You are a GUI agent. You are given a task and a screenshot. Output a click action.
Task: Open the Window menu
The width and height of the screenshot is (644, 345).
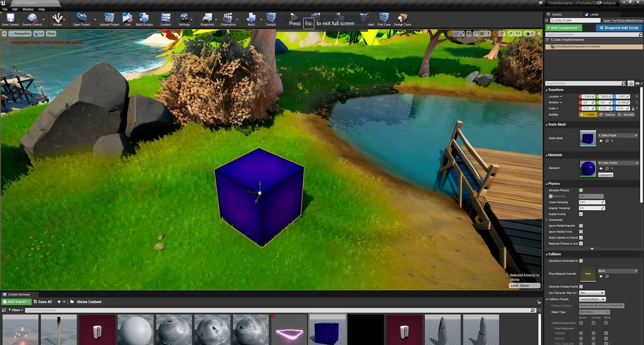tap(28, 9)
